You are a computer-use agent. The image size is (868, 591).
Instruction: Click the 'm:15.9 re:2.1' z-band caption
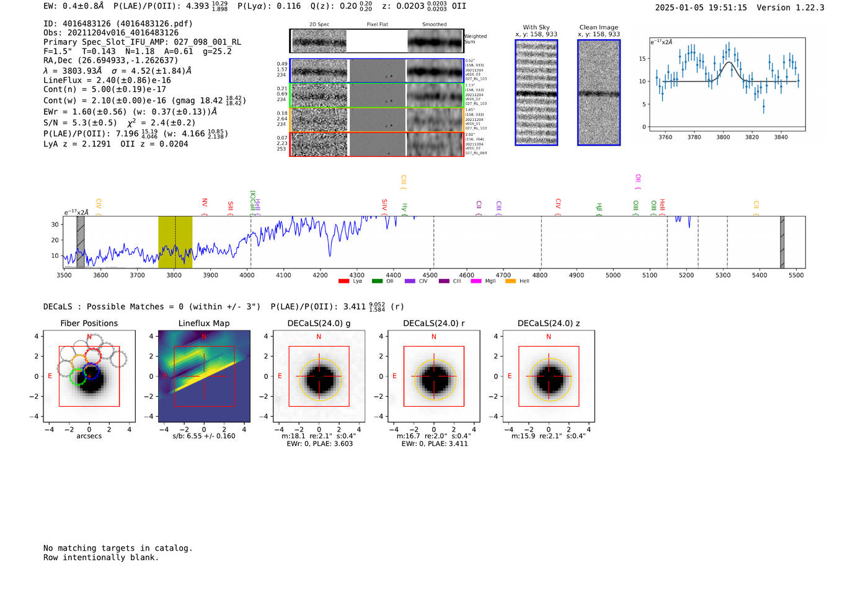(x=549, y=436)
